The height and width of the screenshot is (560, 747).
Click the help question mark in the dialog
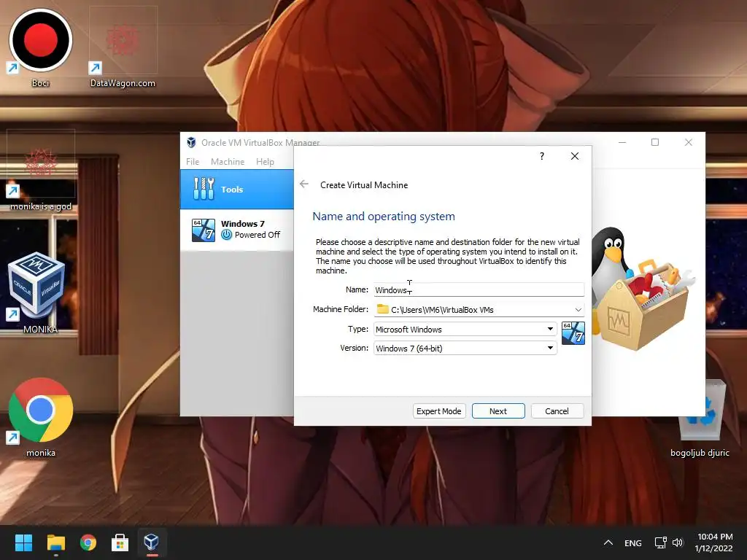[x=542, y=156]
